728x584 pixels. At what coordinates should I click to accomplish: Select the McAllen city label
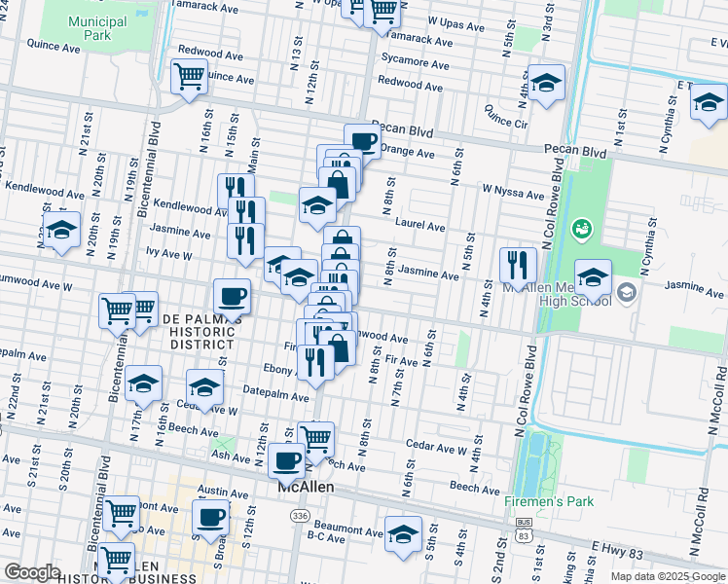(306, 487)
